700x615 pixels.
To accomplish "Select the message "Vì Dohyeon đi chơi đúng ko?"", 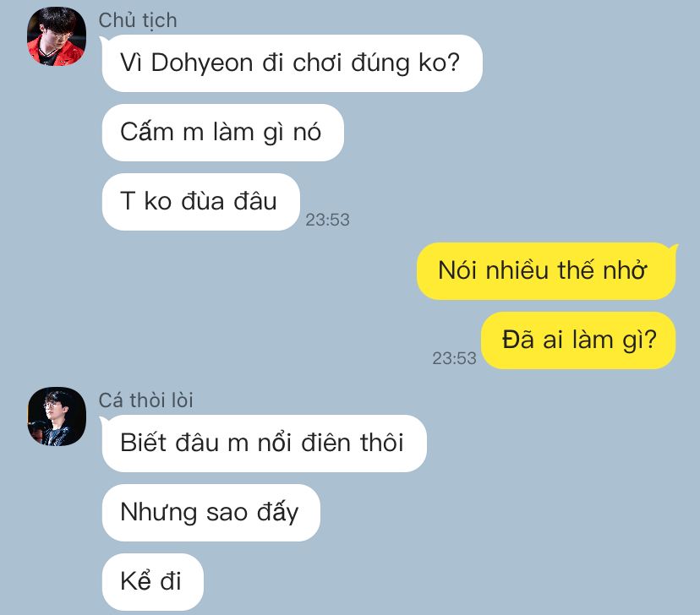I will tap(292, 63).
